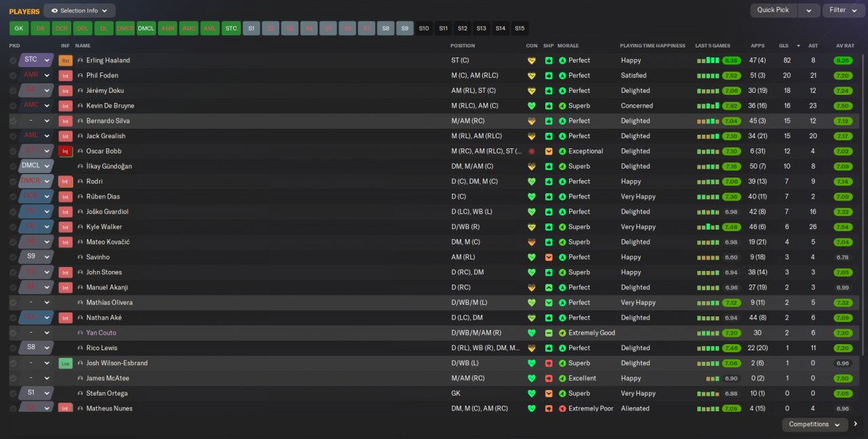This screenshot has width=868, height=439.
Task: Click James McAtee's red sharpness icon
Action: point(549,378)
